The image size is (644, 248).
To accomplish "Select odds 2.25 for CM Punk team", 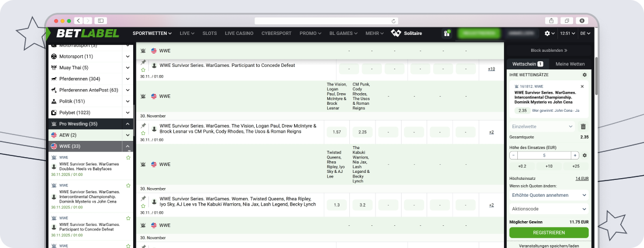I will (x=362, y=132).
